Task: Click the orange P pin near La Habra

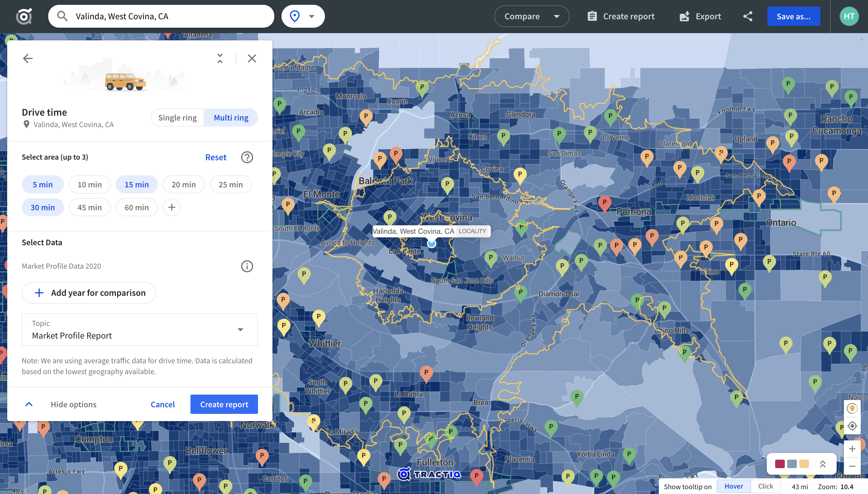Action: [x=426, y=374]
